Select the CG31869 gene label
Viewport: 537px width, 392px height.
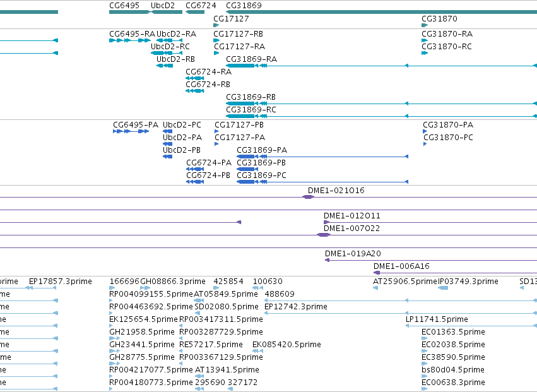244,6
